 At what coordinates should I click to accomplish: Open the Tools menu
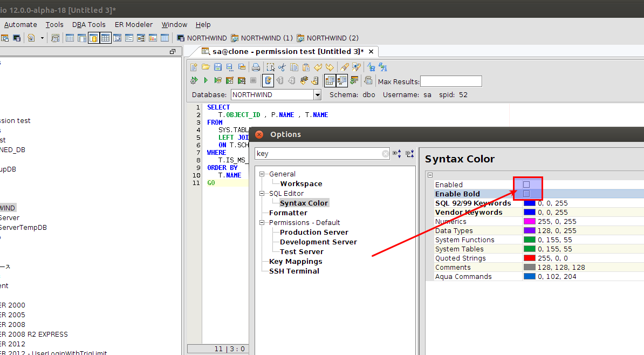click(54, 25)
